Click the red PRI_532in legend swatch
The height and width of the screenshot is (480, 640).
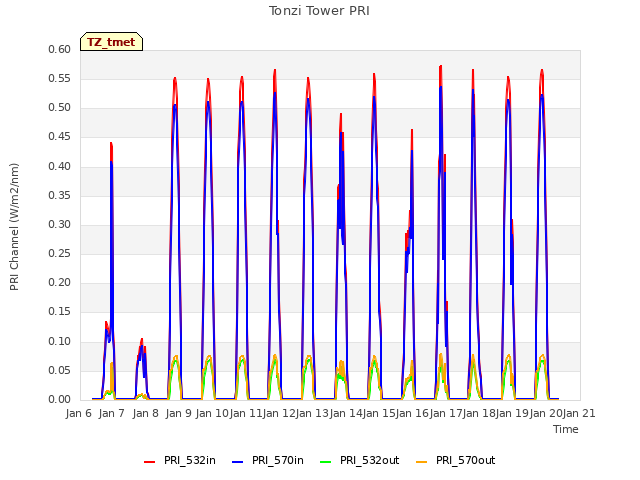click(x=149, y=462)
